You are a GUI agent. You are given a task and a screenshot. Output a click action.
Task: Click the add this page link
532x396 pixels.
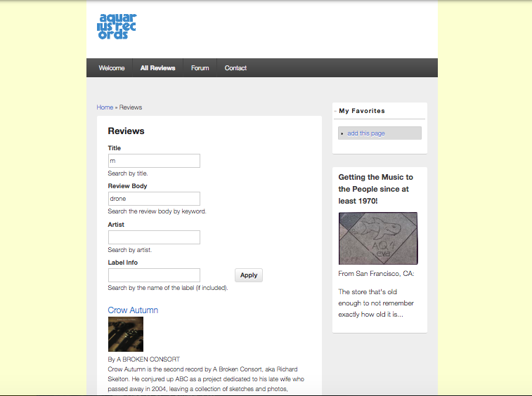point(365,133)
